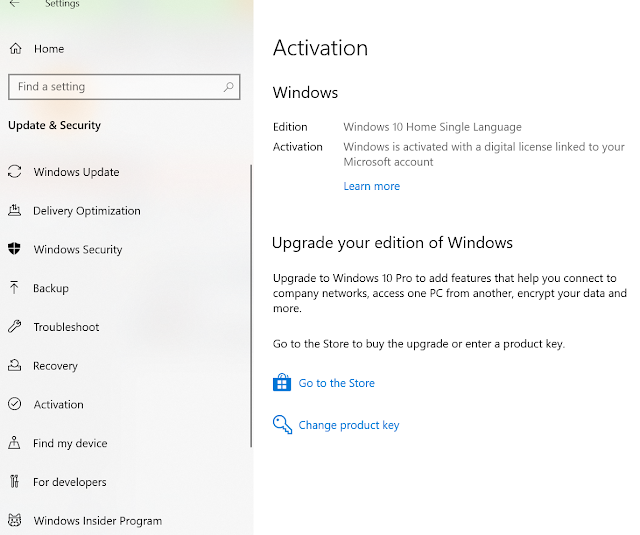Select Activation in sidebar

(x=58, y=404)
